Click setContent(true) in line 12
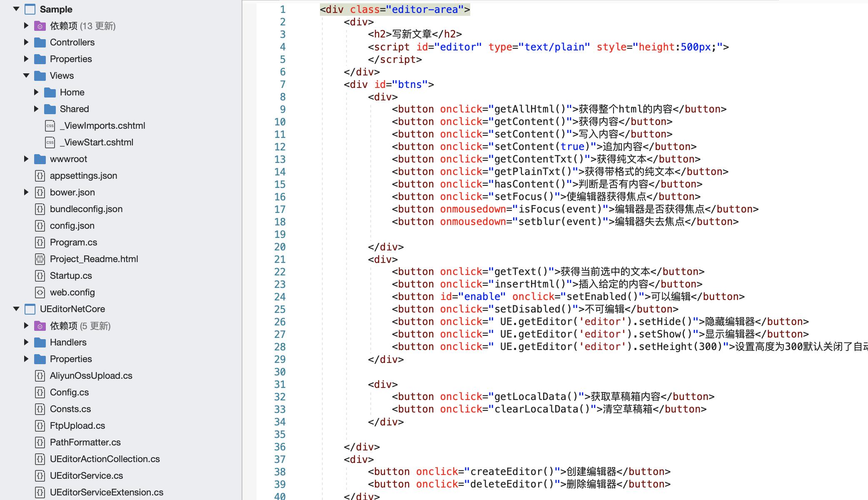This screenshot has height=500, width=868. click(x=542, y=147)
